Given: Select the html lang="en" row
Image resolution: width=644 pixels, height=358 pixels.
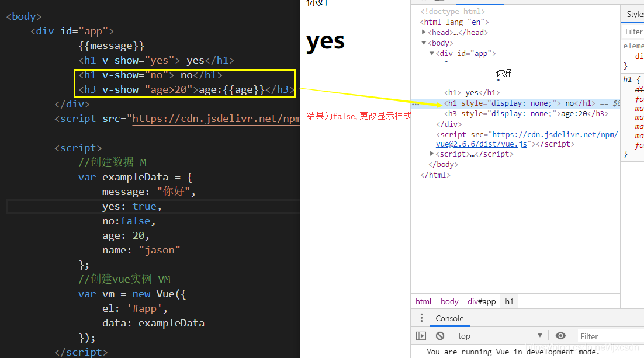Looking at the screenshot, I should click(x=454, y=22).
